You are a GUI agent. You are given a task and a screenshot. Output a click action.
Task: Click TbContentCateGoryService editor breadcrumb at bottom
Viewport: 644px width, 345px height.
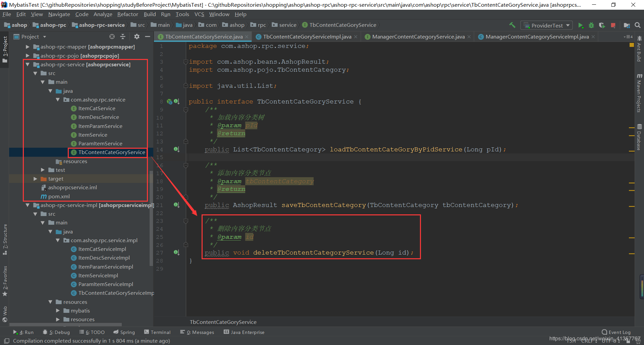(223, 322)
